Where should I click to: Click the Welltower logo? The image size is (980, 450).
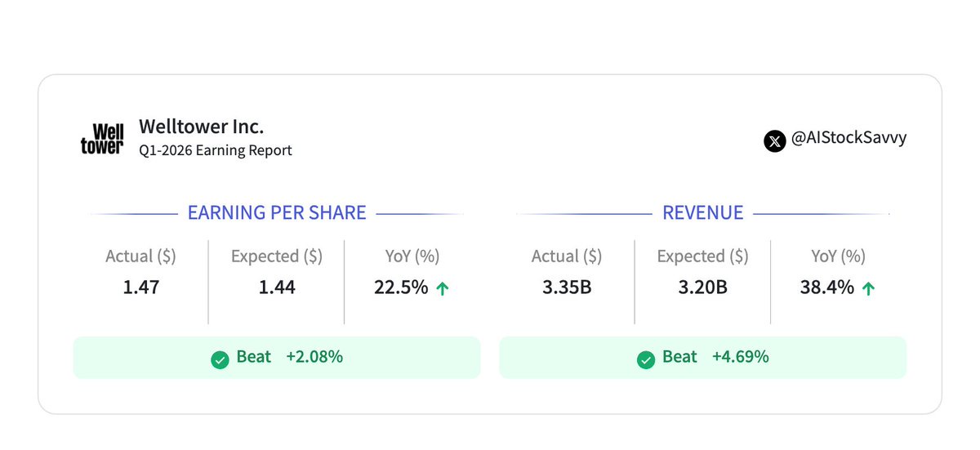click(102, 138)
